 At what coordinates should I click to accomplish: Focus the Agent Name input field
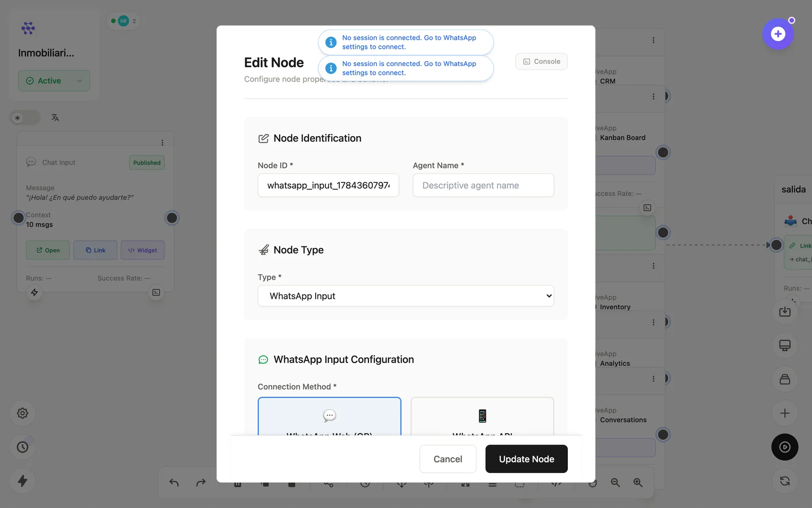tap(483, 185)
